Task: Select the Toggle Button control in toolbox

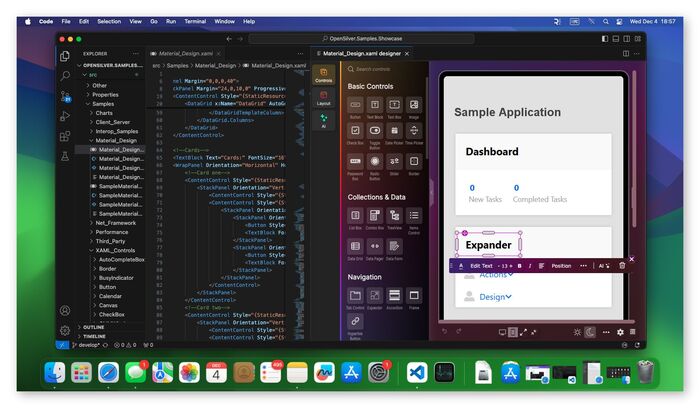Action: point(375,133)
